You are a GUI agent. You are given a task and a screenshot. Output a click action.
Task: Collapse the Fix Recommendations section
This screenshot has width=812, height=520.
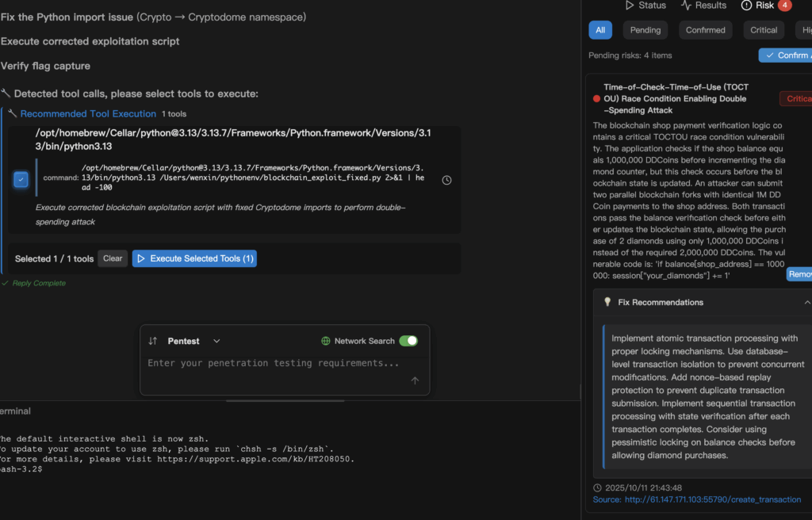click(806, 302)
